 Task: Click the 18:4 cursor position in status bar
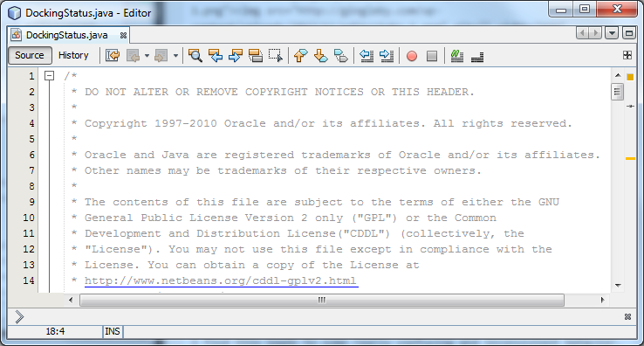(x=55, y=331)
